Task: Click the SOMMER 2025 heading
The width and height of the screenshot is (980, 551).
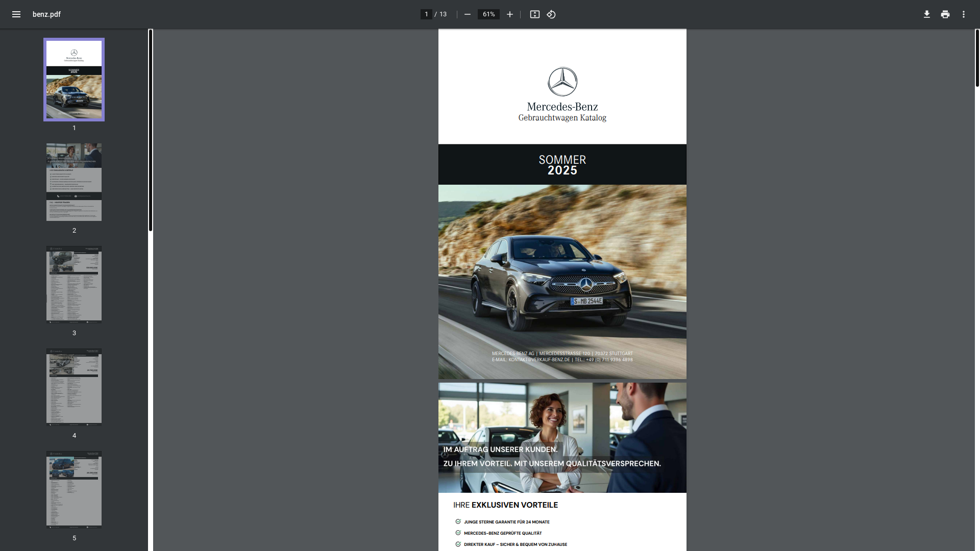Action: (x=562, y=165)
